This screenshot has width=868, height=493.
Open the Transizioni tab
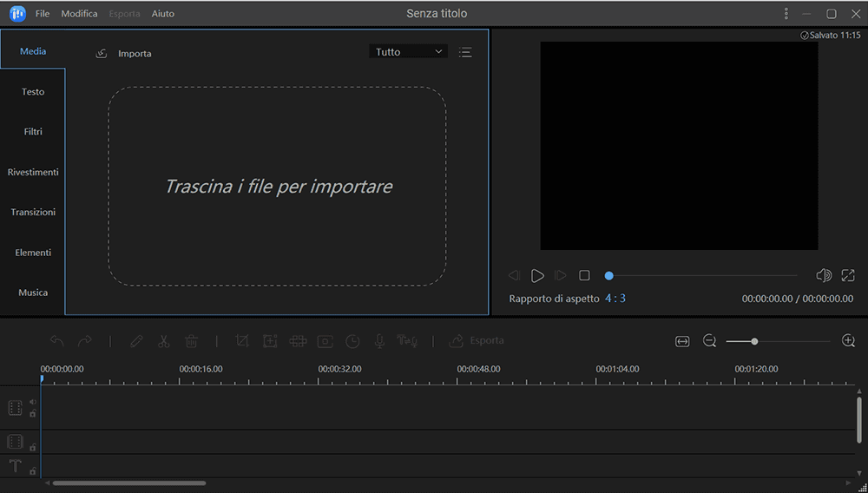point(33,212)
